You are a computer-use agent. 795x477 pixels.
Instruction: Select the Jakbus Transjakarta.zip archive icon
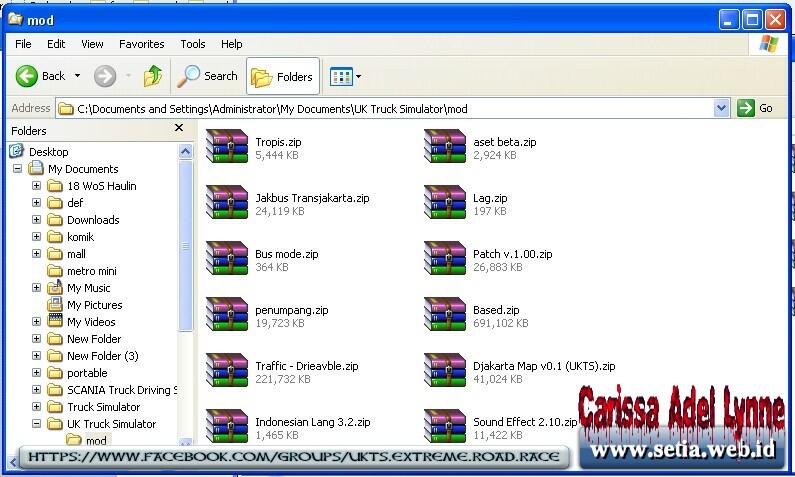(x=227, y=202)
